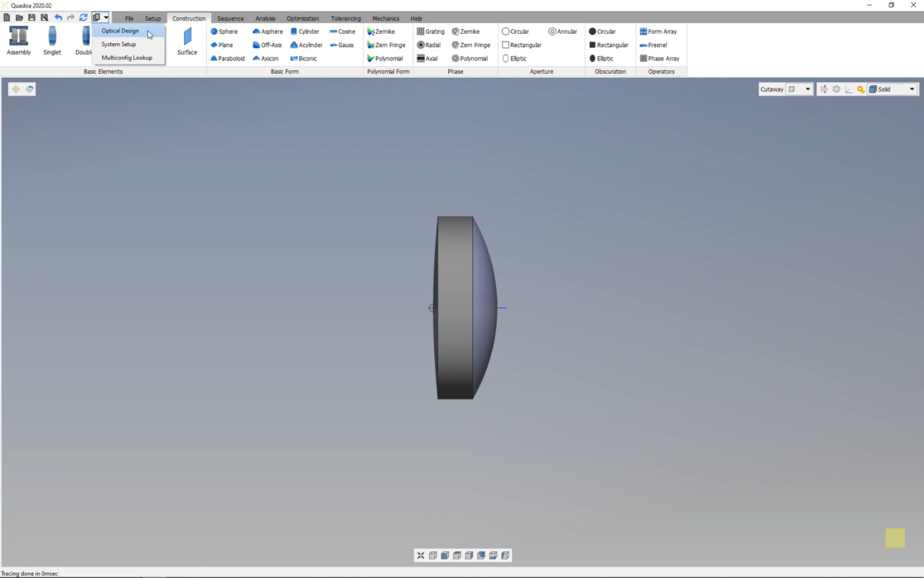Add a Grating phase
This screenshot has height=578, width=924.
pyautogui.click(x=430, y=32)
